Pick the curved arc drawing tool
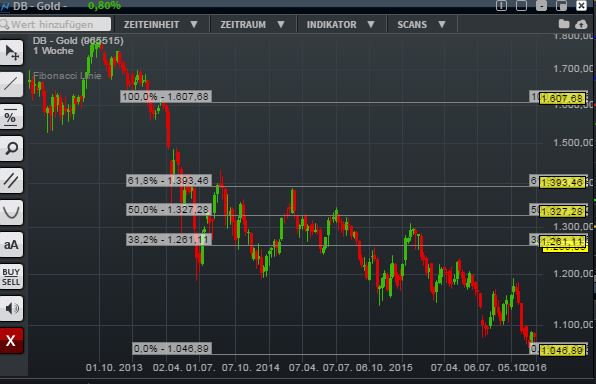This screenshot has width=596, height=384. click(x=11, y=212)
